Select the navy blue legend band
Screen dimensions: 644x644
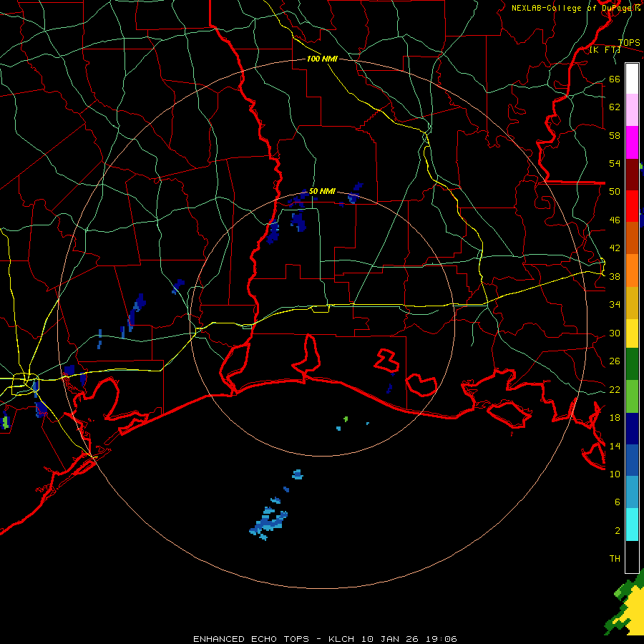tap(632, 429)
